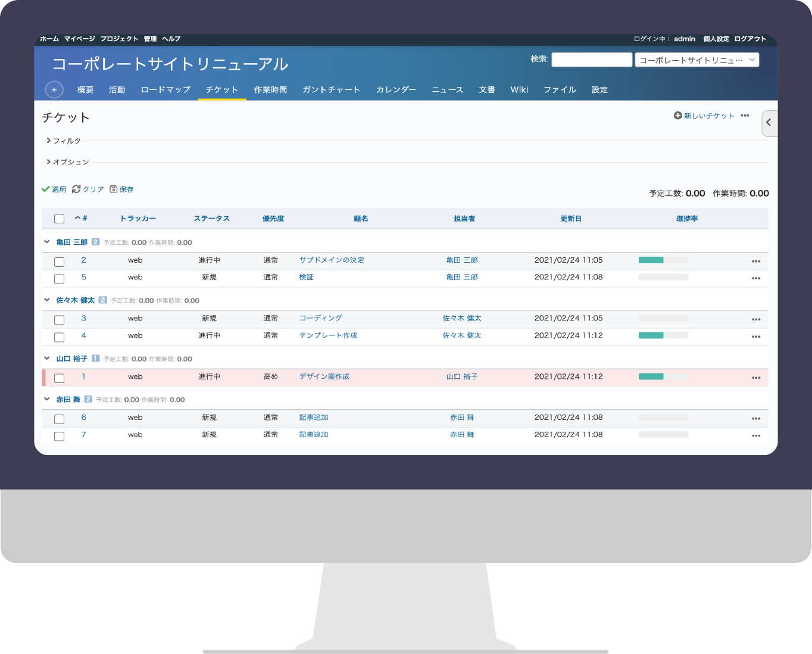Screen dimensions: 812x654
Task: Open ticket デザイン案作成
Action: 324,376
